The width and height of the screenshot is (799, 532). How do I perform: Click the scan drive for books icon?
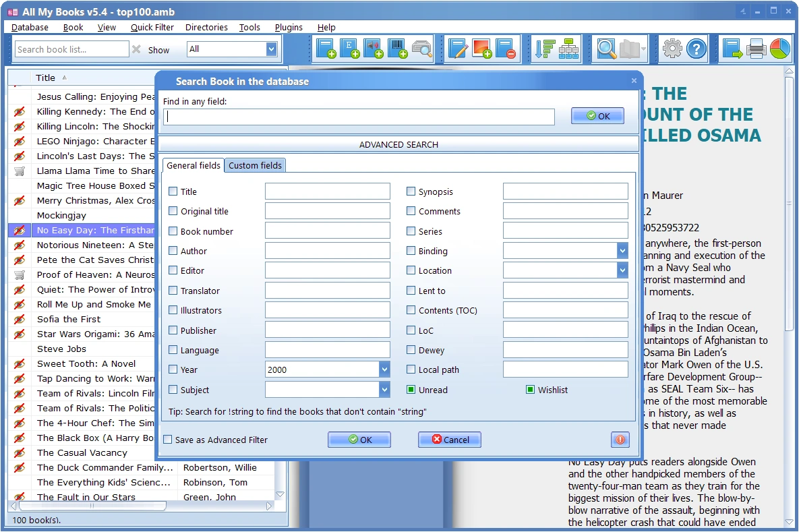[x=421, y=49]
